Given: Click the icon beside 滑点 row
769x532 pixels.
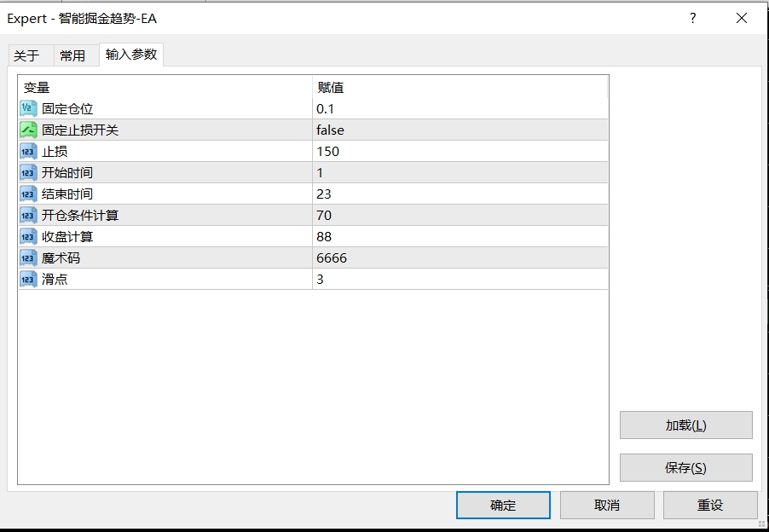Looking at the screenshot, I should (x=28, y=279).
